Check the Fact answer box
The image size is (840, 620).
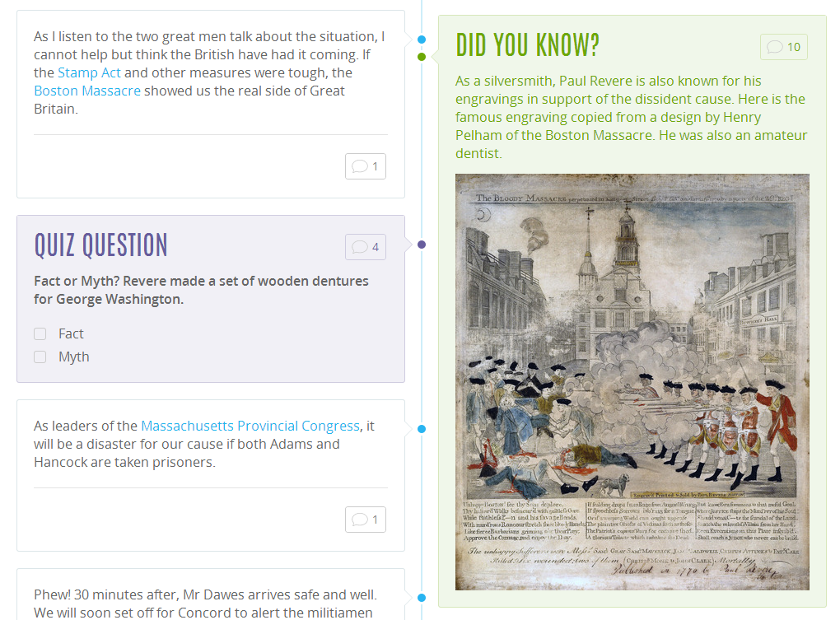40,334
